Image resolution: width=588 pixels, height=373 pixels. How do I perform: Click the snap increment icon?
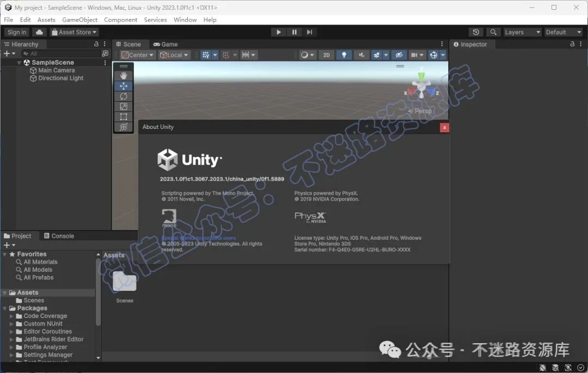coord(246,55)
